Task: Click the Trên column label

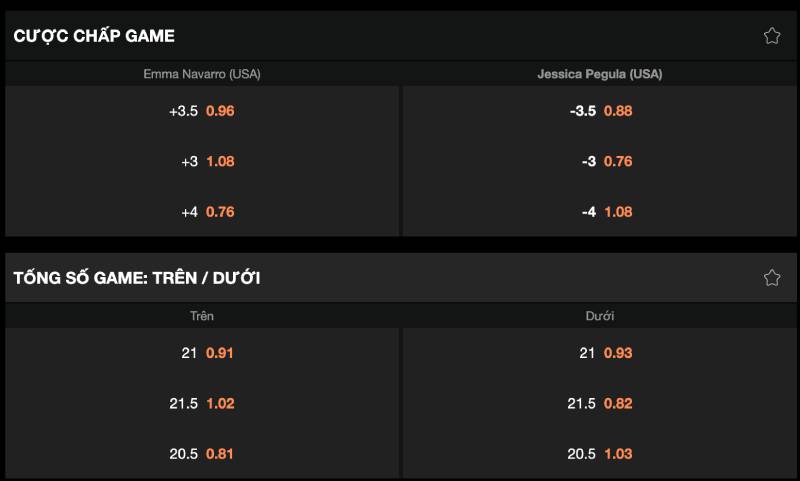Action: 202,316
